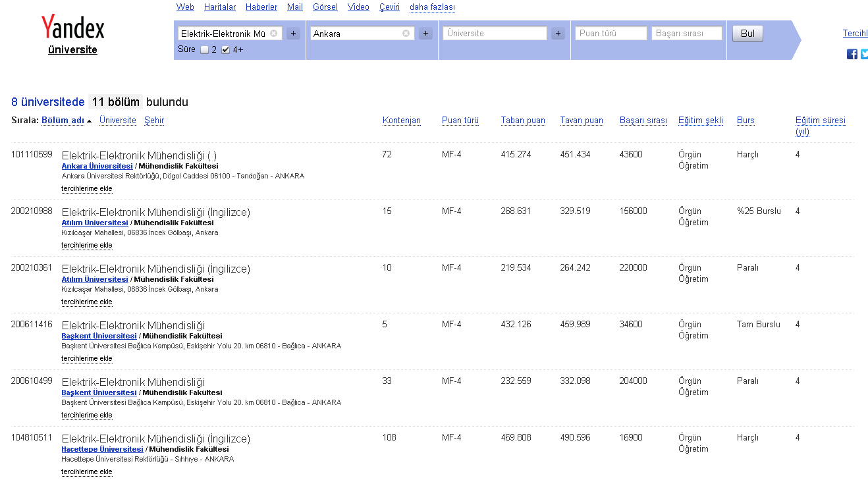Focus the Üniversite input field
Screen dimensions: 868x482
pos(495,33)
